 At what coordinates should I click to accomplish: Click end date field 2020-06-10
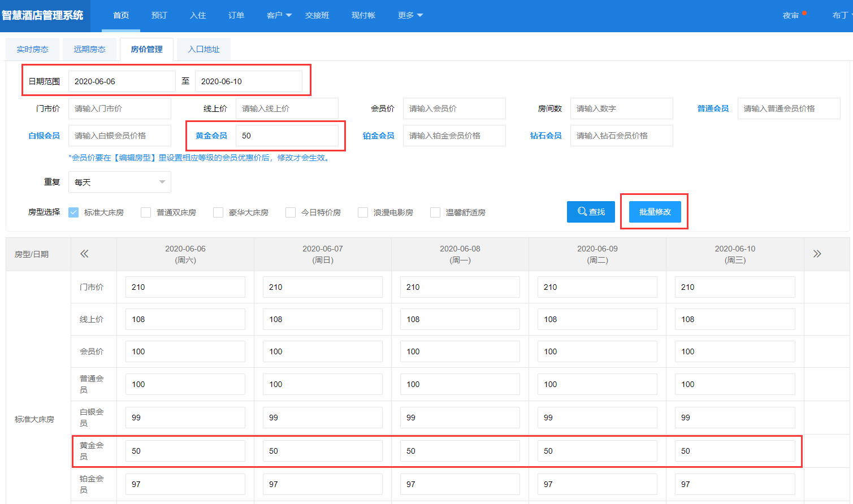pyautogui.click(x=249, y=81)
